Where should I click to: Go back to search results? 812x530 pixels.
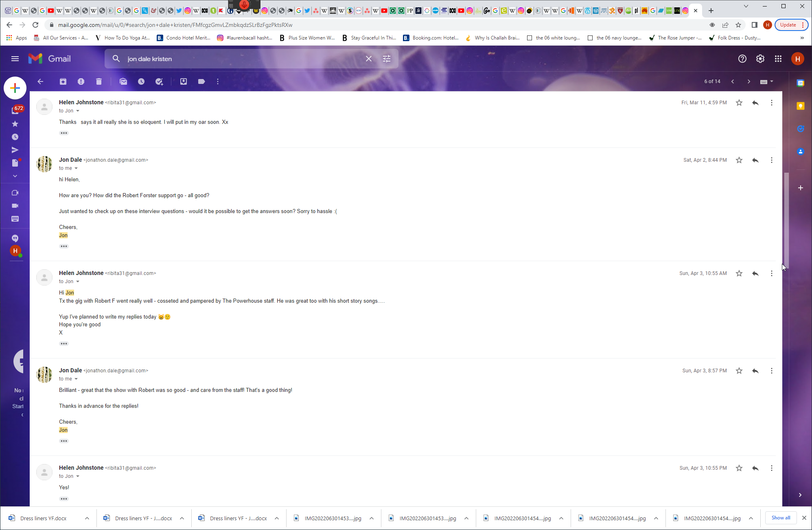pos(40,81)
